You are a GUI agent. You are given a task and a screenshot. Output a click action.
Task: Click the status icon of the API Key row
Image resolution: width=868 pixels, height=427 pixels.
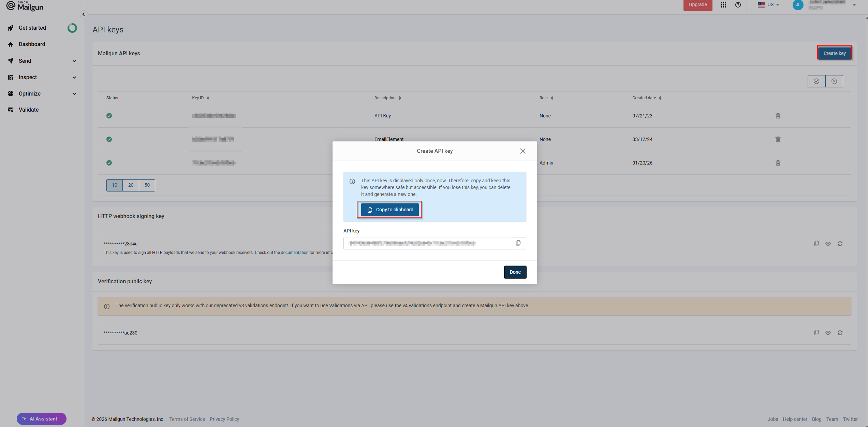point(109,116)
